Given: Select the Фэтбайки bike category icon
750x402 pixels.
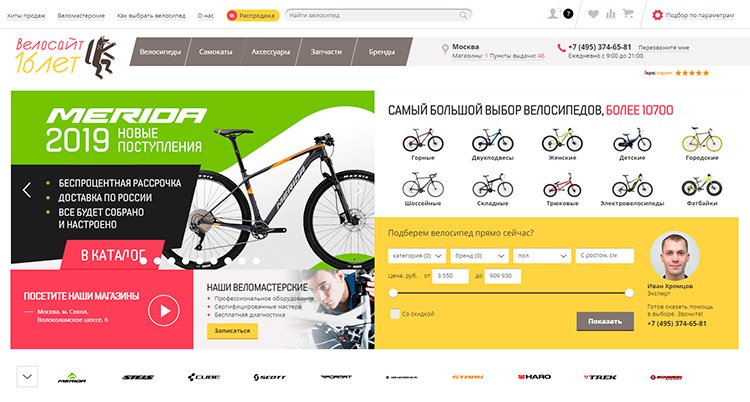Looking at the screenshot, I should 702,190.
